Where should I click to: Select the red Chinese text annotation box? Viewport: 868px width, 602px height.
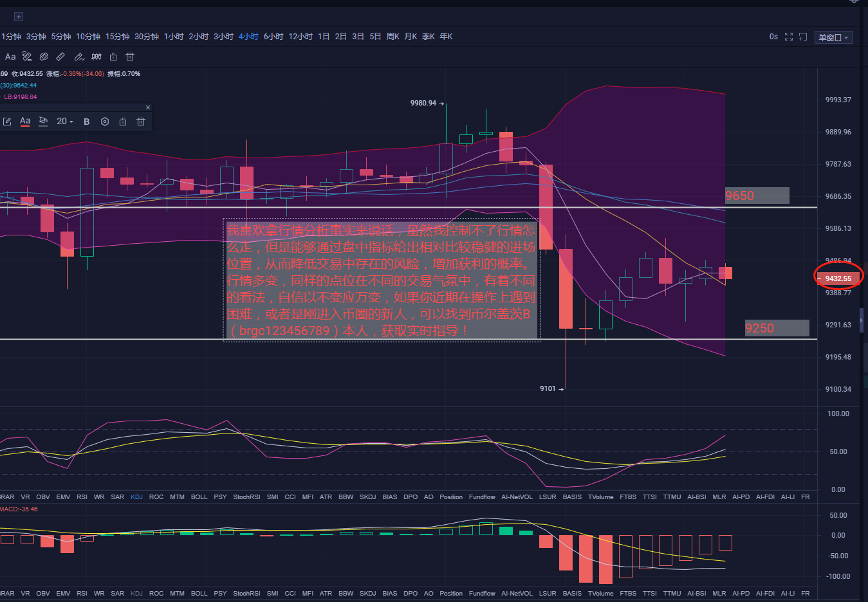pyautogui.click(x=381, y=281)
